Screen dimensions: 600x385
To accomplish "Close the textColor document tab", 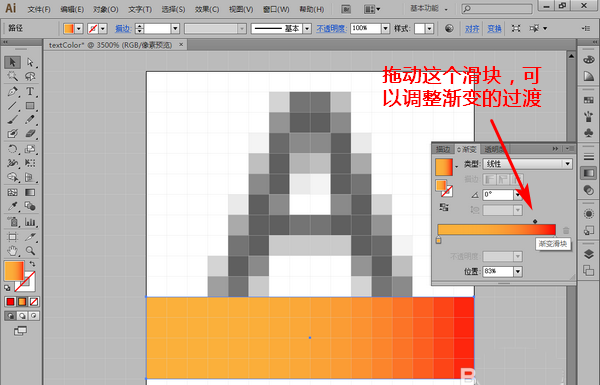I will tap(181, 44).
